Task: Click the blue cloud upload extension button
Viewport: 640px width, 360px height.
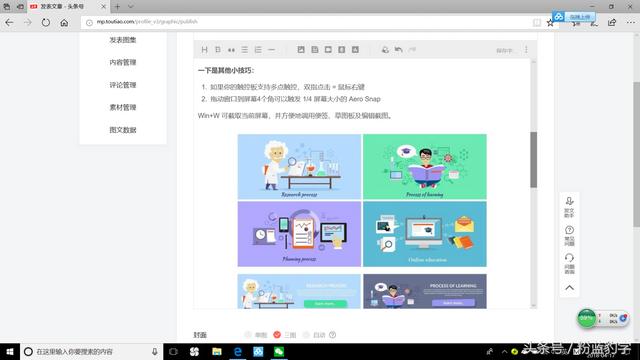Action: [574, 16]
